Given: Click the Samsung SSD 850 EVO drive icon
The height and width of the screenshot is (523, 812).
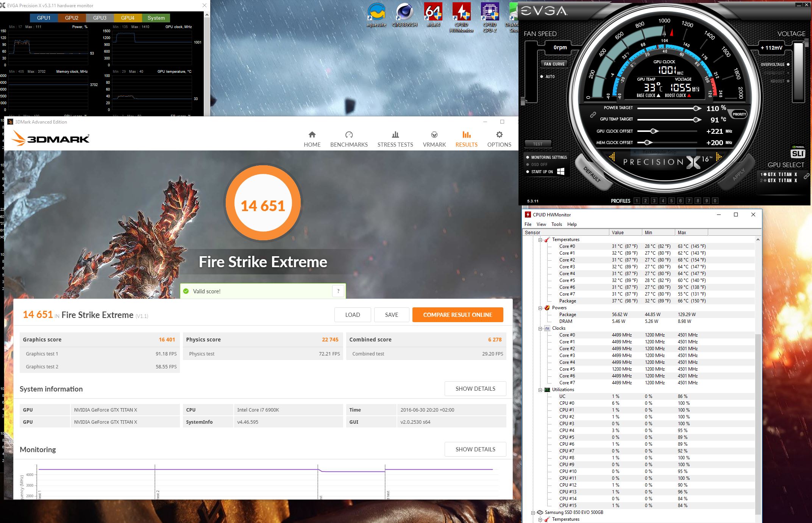Looking at the screenshot, I should click(540, 512).
